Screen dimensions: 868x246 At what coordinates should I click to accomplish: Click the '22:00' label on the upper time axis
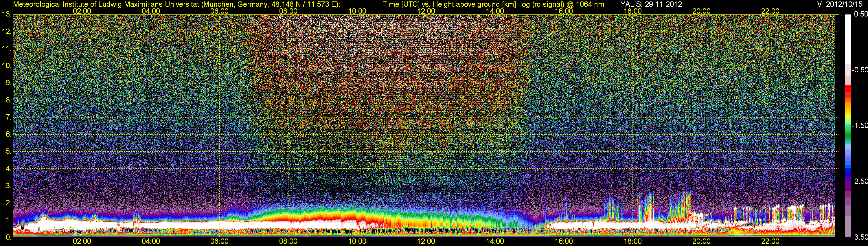coord(770,11)
